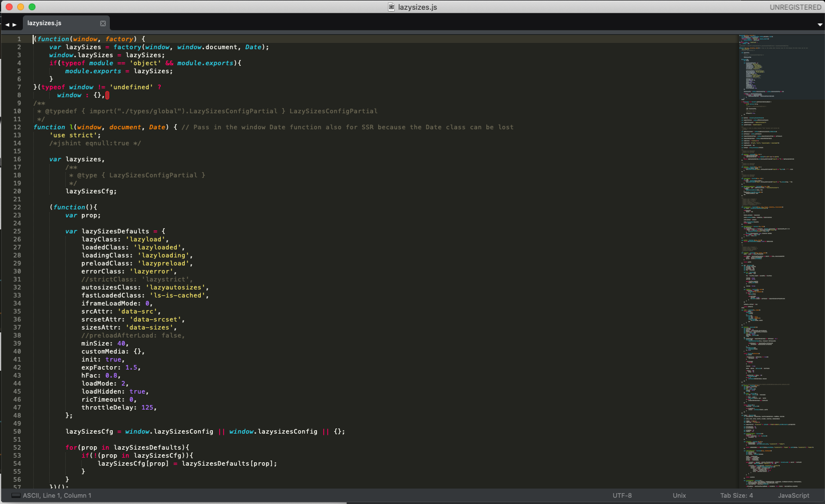The height and width of the screenshot is (504, 825).
Task: Click lazySizesCfg[prop] = lazySizesDefaults[prop] line
Action: 187,463
